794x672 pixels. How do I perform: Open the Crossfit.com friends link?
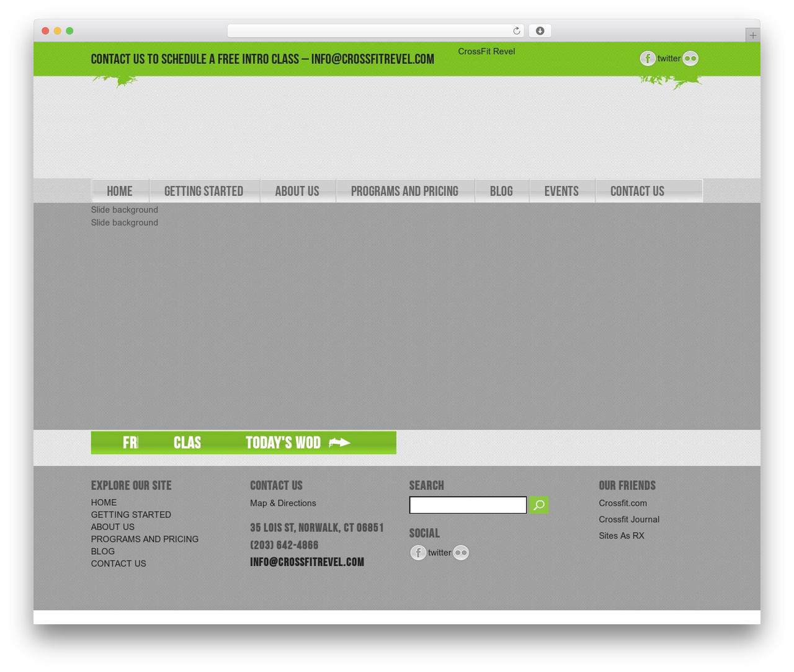coord(623,503)
